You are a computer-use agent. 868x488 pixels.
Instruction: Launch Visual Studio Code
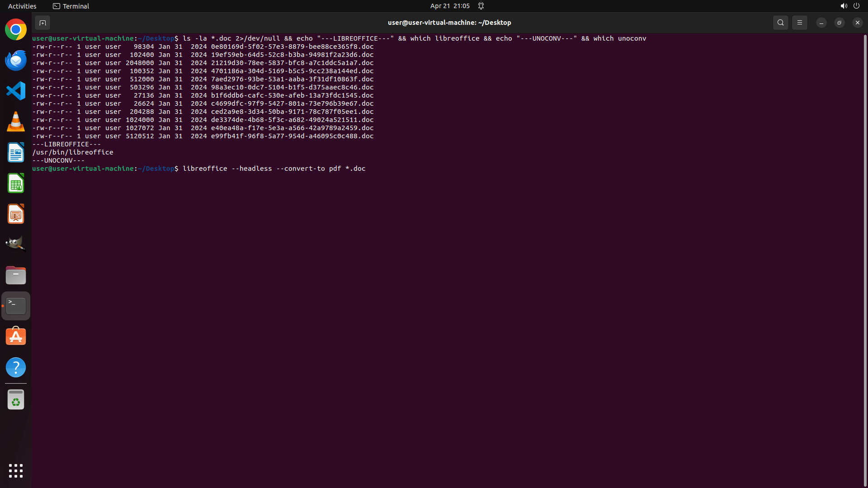coord(16,91)
